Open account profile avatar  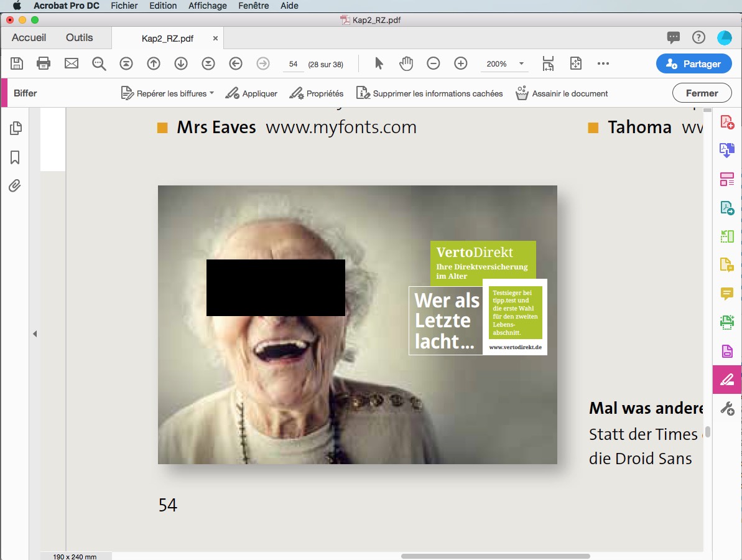(725, 37)
